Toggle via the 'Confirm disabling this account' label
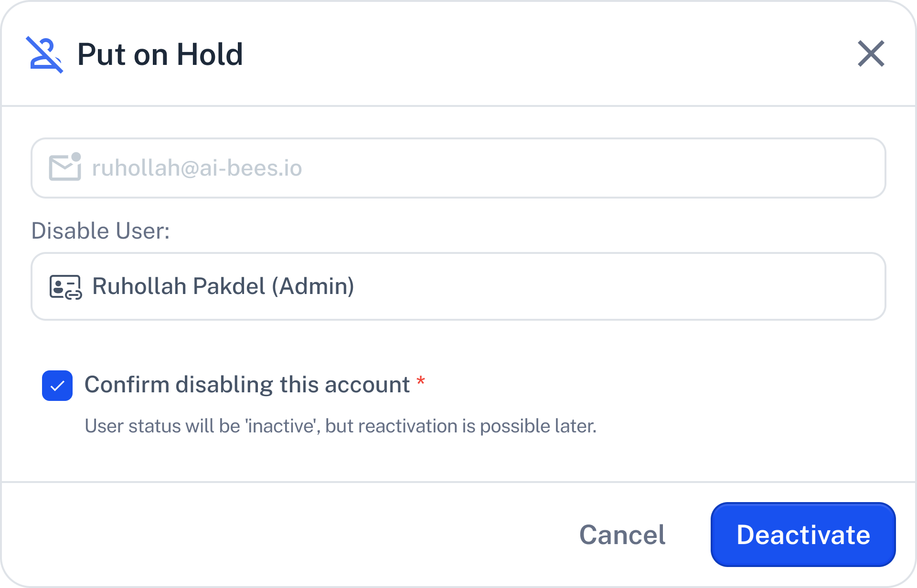This screenshot has width=917, height=588. pos(247,385)
